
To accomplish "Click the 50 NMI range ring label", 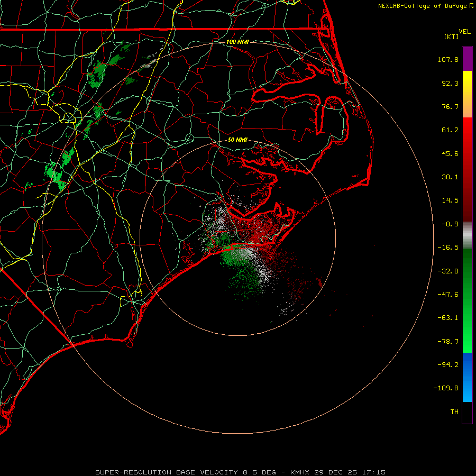I will point(237,140).
